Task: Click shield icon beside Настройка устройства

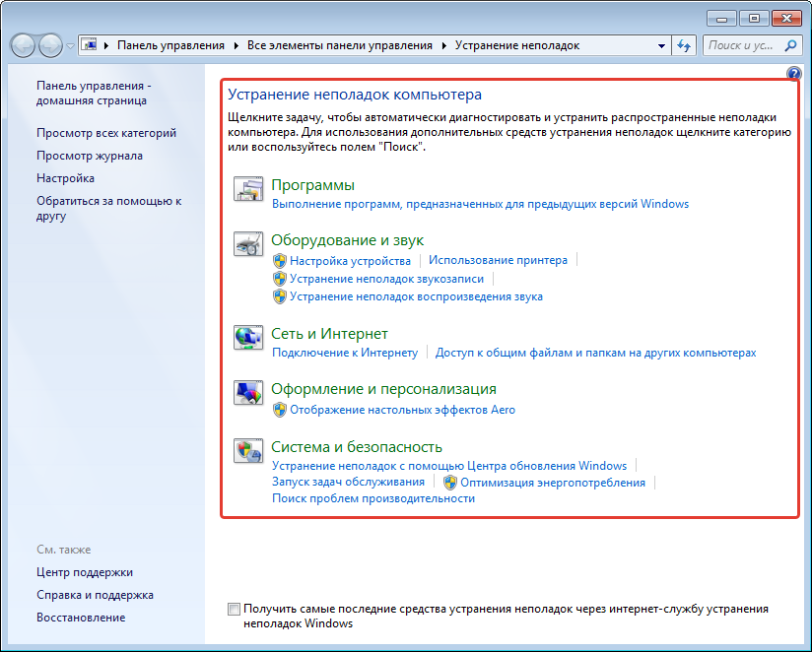Action: 280,261
